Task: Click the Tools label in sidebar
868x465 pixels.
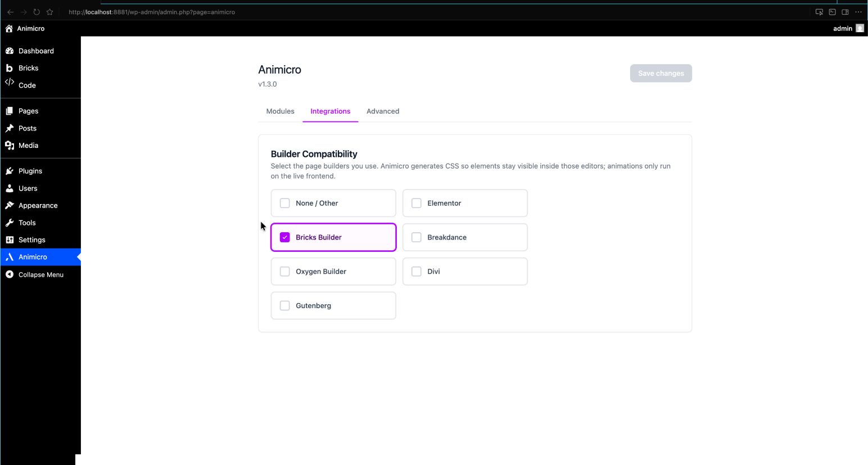Action: (x=27, y=223)
